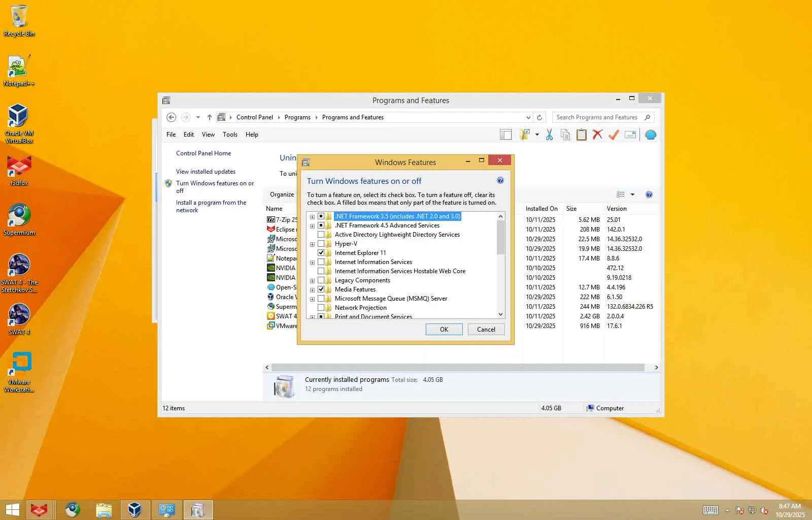Expand the .NET Framework 3.5 tree node

click(x=312, y=217)
